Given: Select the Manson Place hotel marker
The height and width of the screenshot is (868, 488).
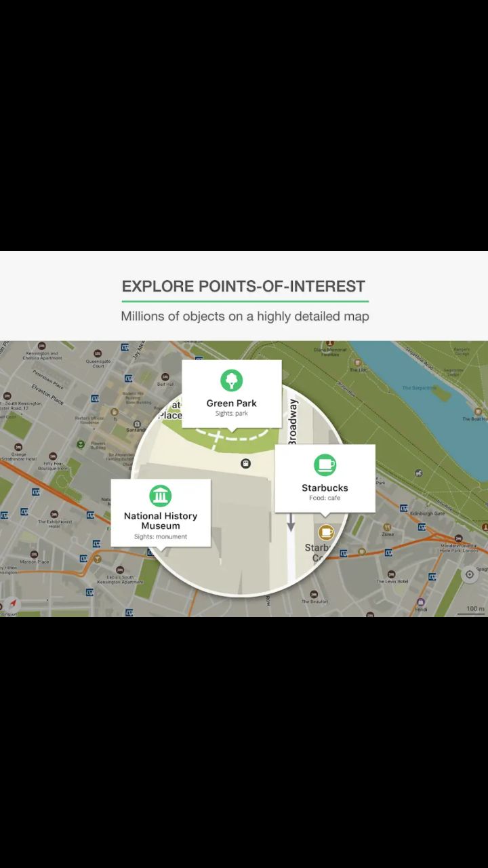Looking at the screenshot, I should [x=34, y=554].
